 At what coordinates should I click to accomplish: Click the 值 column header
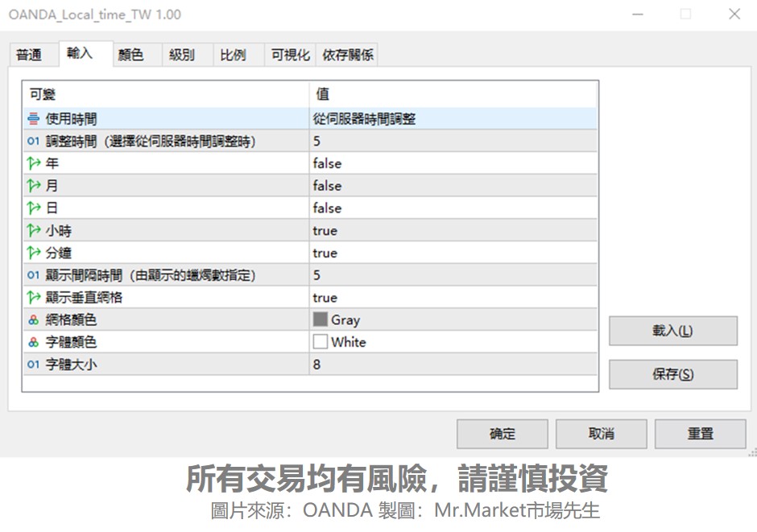point(453,94)
